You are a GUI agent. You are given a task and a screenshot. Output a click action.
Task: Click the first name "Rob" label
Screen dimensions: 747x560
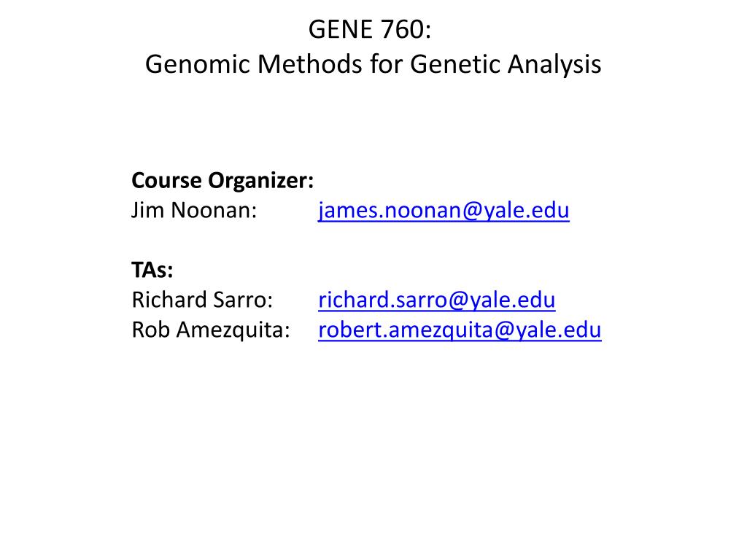150,330
